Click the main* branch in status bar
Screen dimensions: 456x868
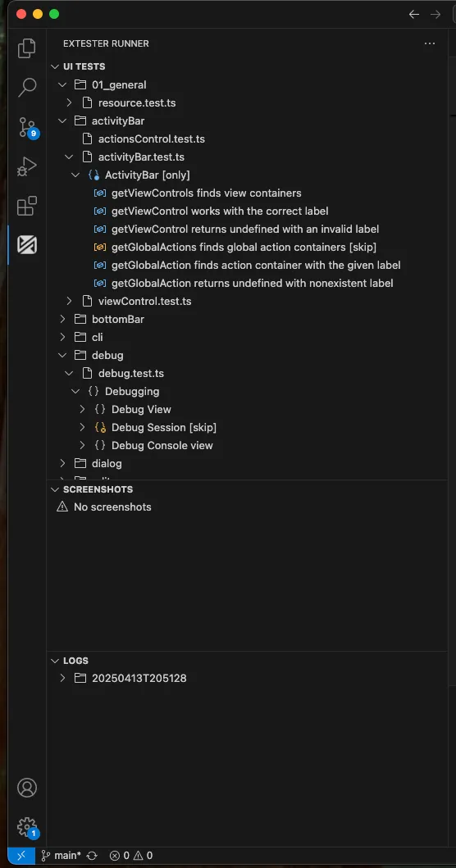tap(69, 855)
